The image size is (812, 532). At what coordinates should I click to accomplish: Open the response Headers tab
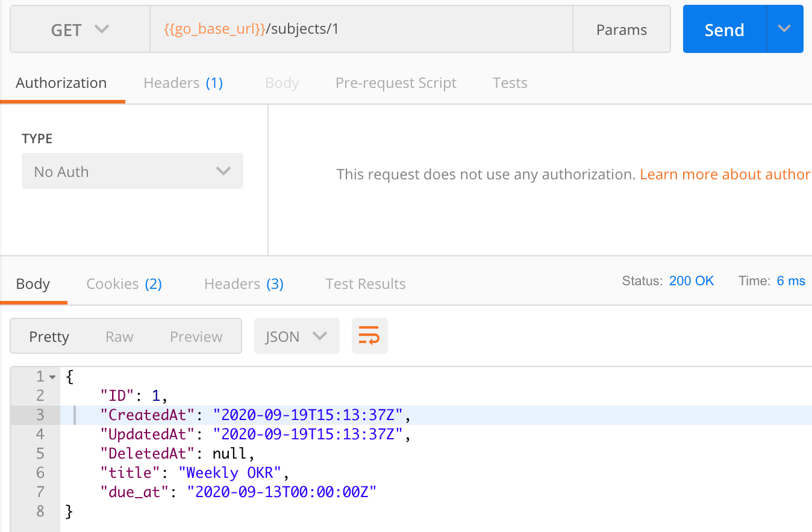pyautogui.click(x=243, y=284)
